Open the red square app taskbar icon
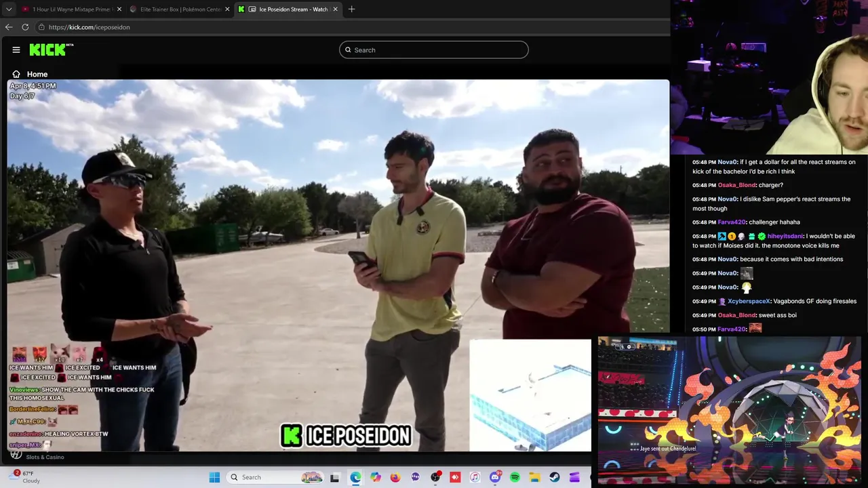The image size is (868, 488). point(455,477)
